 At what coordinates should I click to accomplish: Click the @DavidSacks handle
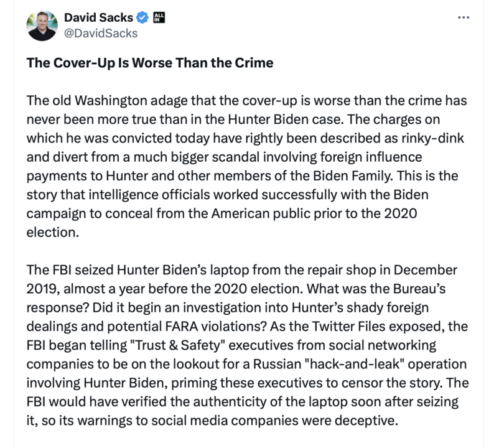[101, 32]
